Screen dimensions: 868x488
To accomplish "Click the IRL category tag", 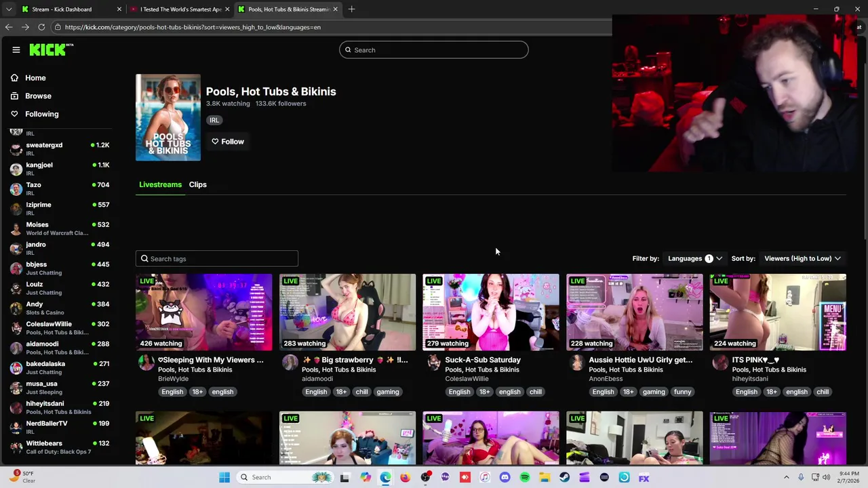I will tap(214, 120).
